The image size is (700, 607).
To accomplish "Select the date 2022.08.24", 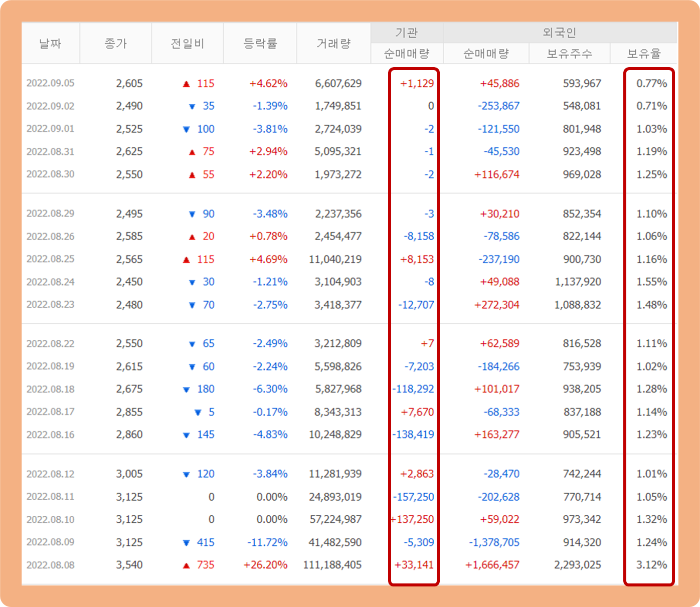I will coord(50,282).
